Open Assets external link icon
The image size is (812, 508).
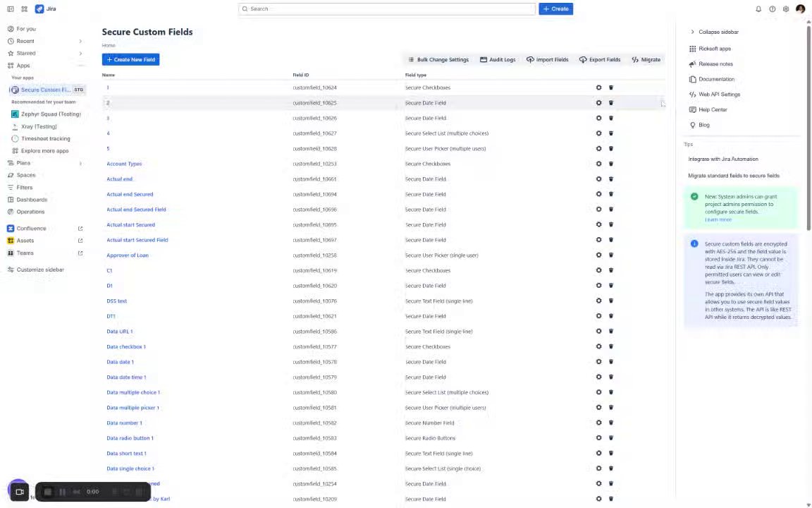[80, 241]
